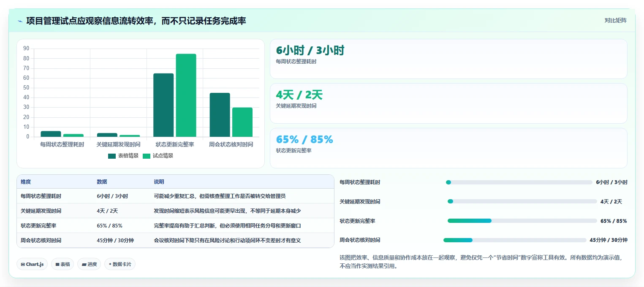This screenshot has width=644, height=287.
Task: Click the description starting 发现时间缩短
Action: tap(227, 211)
